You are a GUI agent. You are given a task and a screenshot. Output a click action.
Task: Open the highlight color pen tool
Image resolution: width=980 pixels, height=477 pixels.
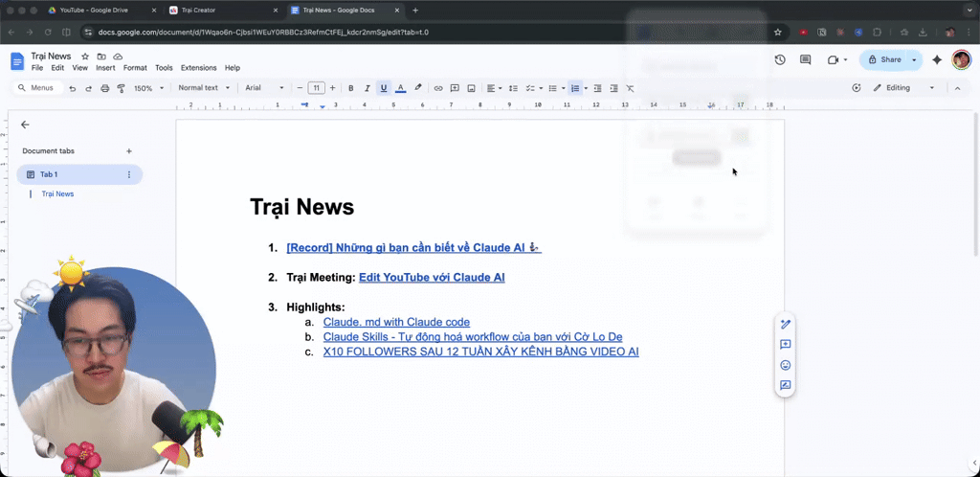[418, 88]
